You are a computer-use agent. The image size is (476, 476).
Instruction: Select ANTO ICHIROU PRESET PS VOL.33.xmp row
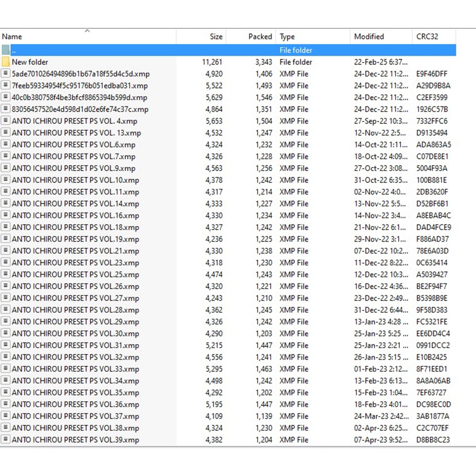pyautogui.click(x=75, y=369)
